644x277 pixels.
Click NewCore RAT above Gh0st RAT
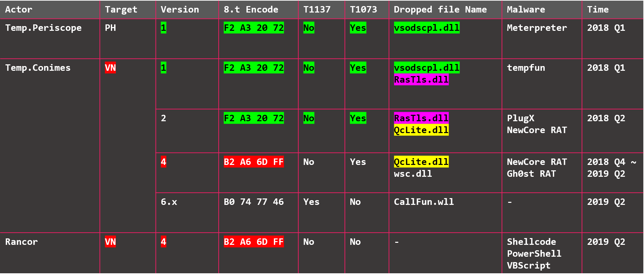pos(537,162)
